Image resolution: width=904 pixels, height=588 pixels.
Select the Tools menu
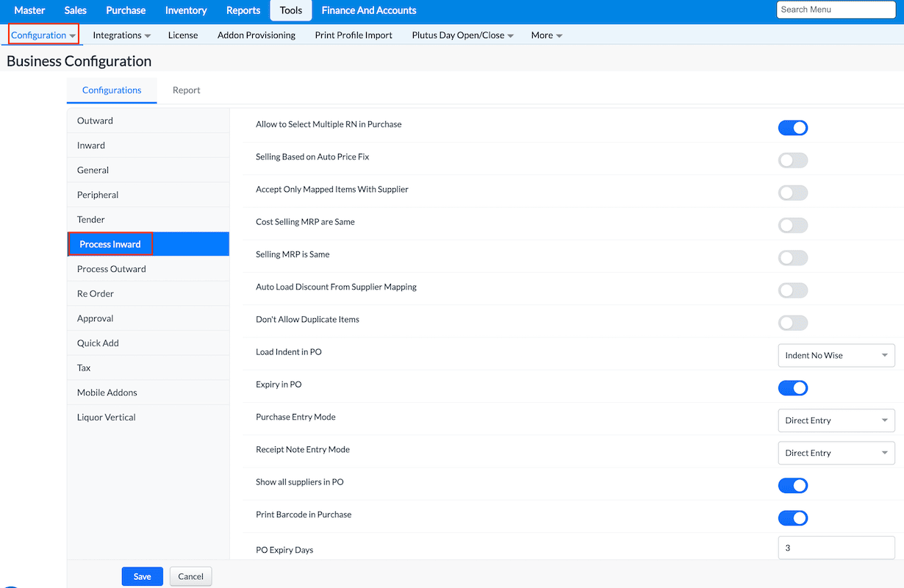[x=291, y=10]
